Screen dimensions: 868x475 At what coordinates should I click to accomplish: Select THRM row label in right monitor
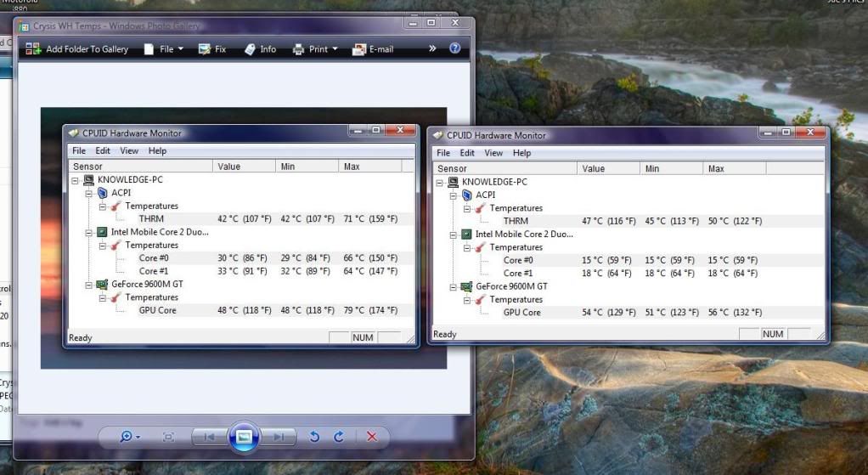(x=516, y=221)
